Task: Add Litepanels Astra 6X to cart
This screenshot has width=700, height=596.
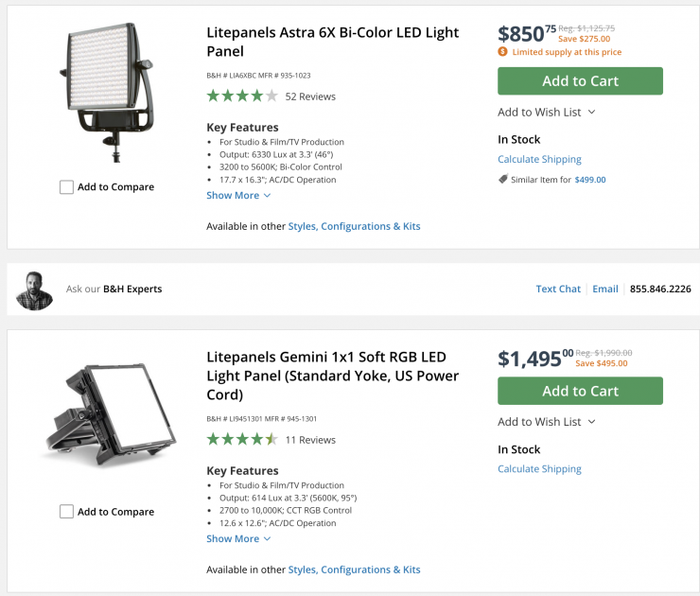Action: pos(580,81)
